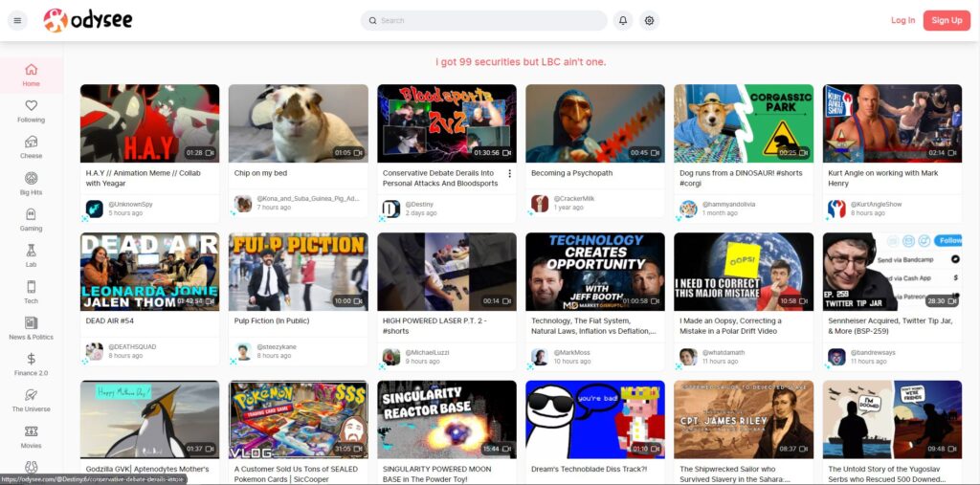Open the Godzilla GVK penguin thumbnail
Screen dimensions: 980x485
(150, 419)
